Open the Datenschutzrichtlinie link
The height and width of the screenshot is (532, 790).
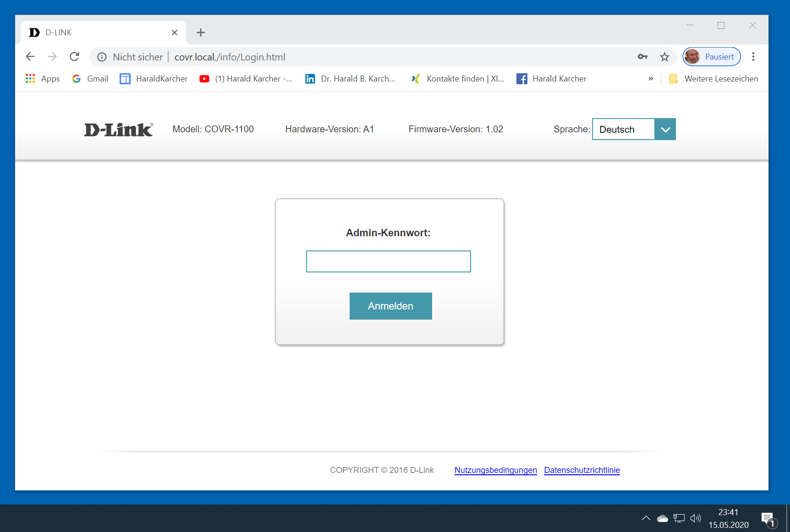pos(582,470)
